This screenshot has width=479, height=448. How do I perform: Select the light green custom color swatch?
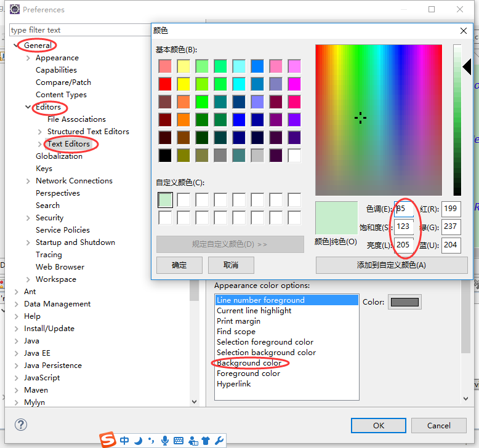pos(165,200)
